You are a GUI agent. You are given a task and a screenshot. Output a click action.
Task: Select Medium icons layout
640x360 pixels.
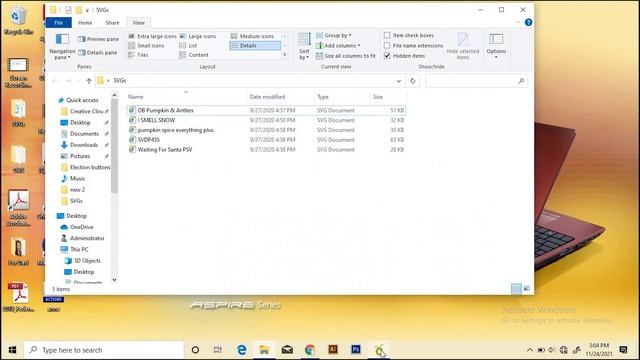tap(252, 36)
